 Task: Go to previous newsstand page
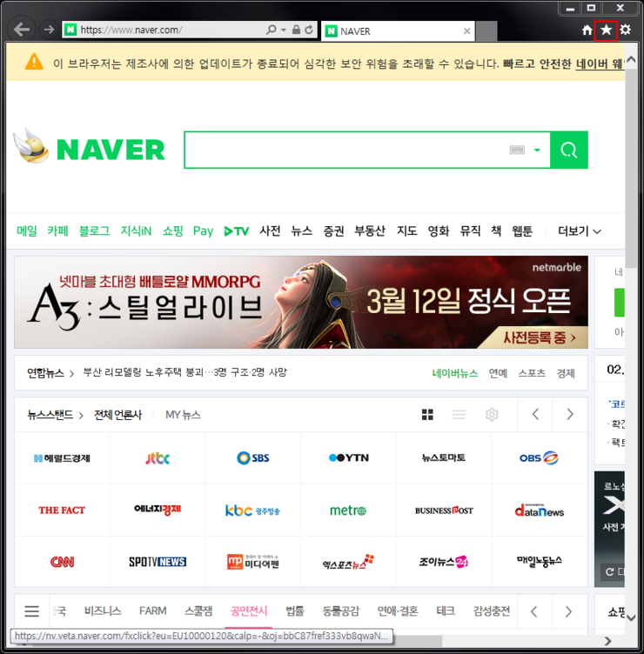[x=535, y=414]
